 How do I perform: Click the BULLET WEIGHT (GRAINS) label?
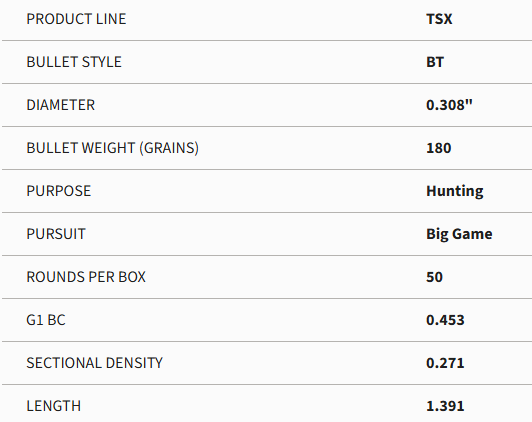tap(113, 148)
